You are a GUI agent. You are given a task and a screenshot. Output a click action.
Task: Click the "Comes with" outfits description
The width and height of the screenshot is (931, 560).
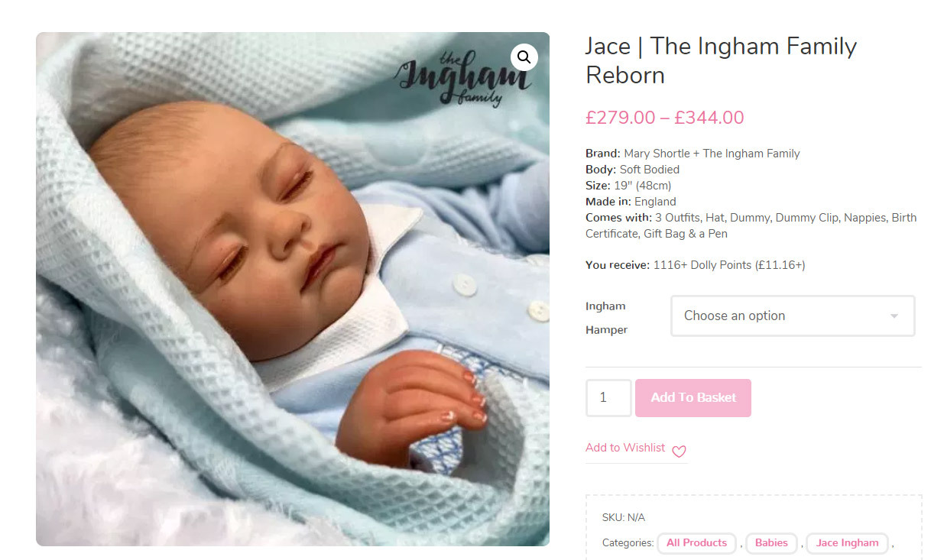751,225
